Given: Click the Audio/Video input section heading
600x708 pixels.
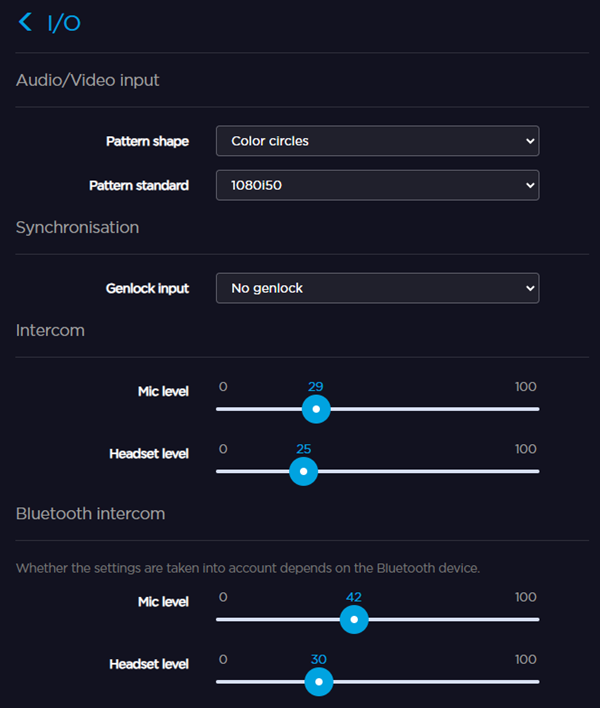Looking at the screenshot, I should pos(88,80).
